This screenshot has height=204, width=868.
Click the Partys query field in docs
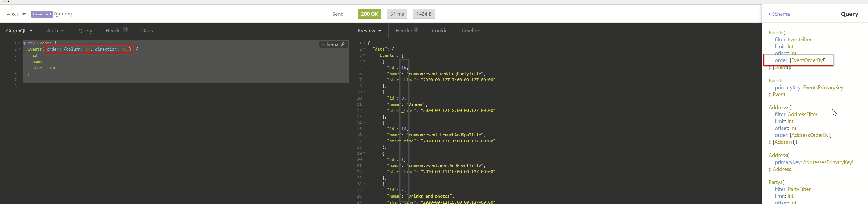point(775,182)
